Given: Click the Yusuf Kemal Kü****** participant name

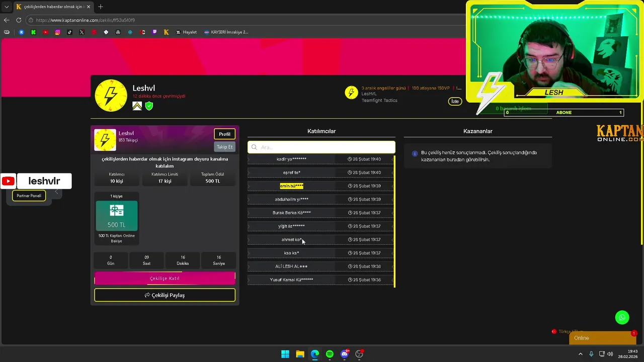Looking at the screenshot, I should [291, 280].
